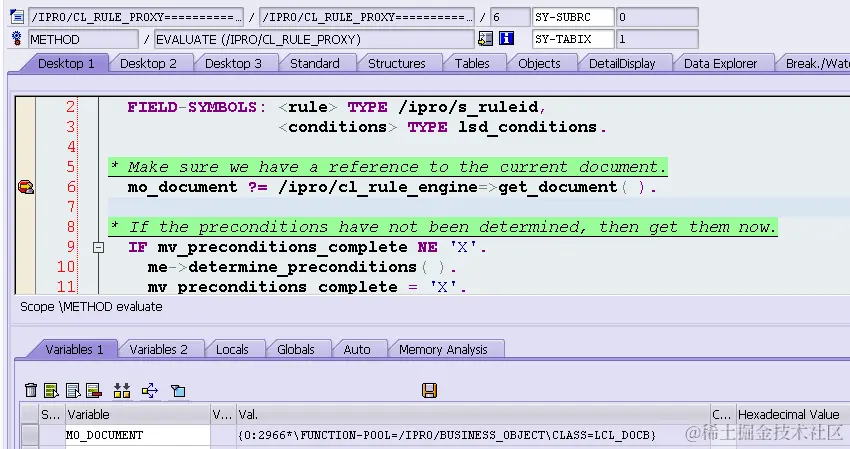
Task: Click the SY-SUBRC value field
Action: pos(657,17)
